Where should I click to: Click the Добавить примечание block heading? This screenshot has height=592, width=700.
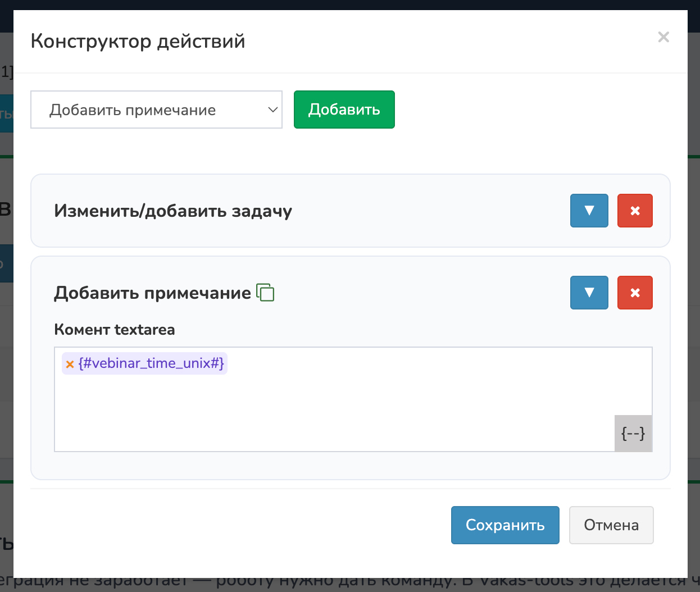(152, 293)
